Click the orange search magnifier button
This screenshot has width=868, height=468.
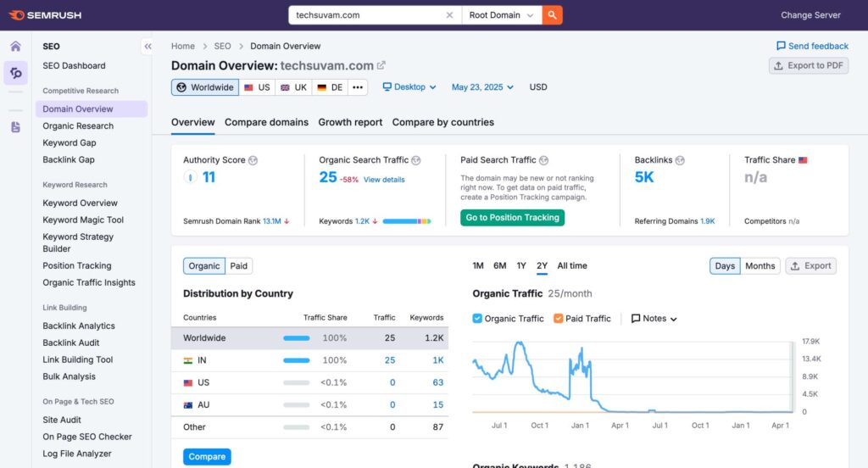click(552, 15)
